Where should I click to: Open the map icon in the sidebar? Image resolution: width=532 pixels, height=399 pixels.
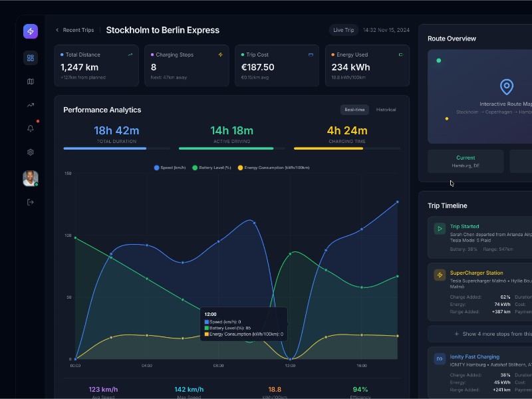30,81
